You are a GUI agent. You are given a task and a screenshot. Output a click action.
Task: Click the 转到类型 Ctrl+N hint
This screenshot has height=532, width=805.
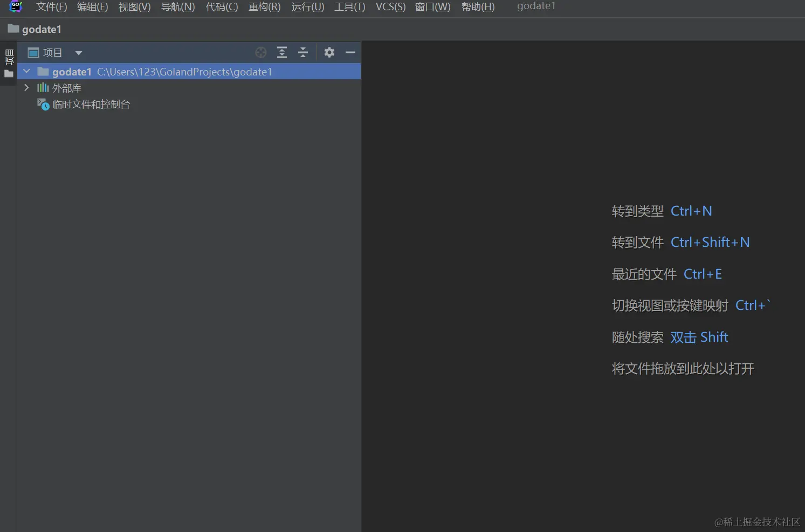[662, 211]
